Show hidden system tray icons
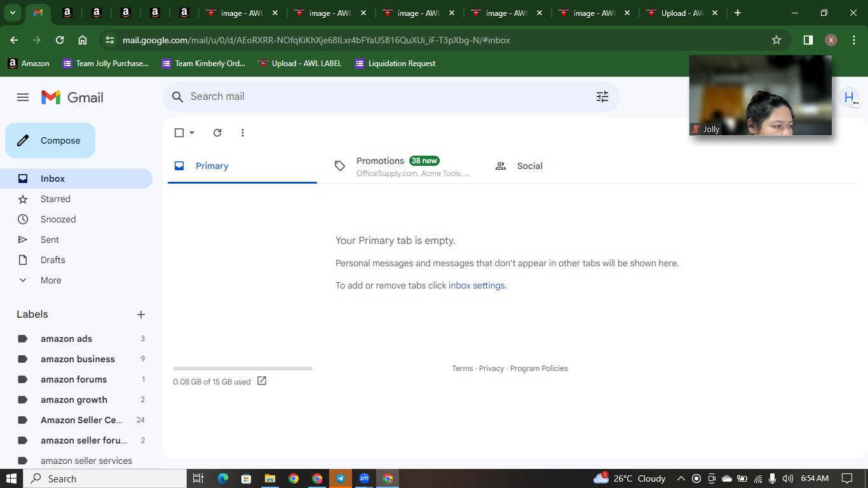Viewport: 868px width, 488px height. [681, 478]
